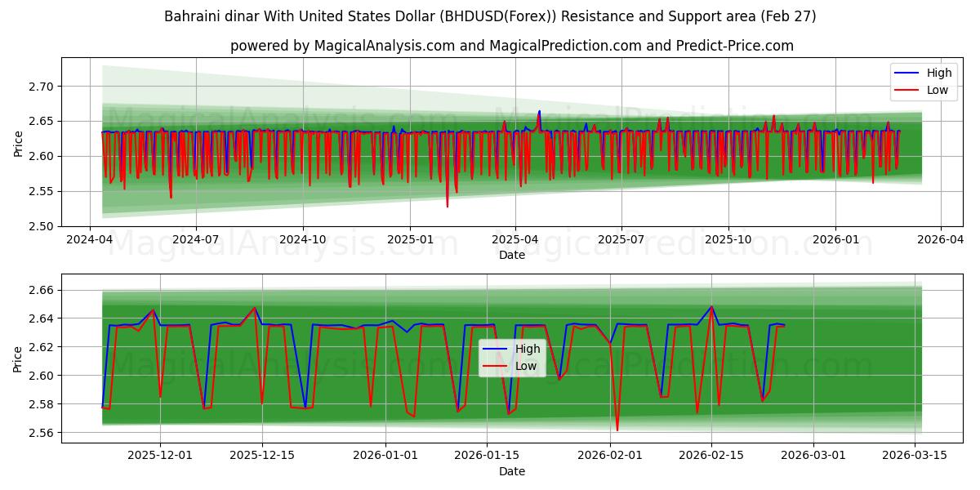Click the 2026-04 date tick label
The image size is (980, 490).
(x=941, y=241)
